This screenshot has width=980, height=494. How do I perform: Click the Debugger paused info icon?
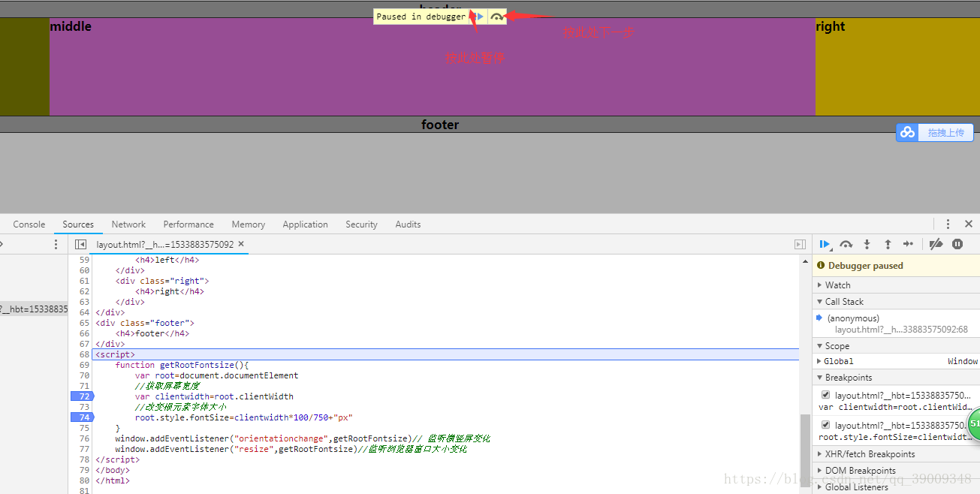(820, 265)
